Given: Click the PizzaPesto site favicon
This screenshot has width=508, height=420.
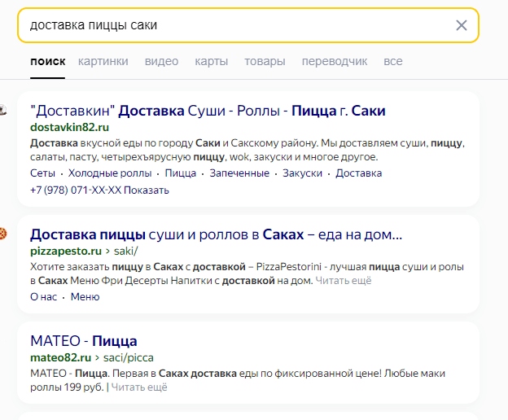Looking at the screenshot, I should pyautogui.click(x=3, y=234).
